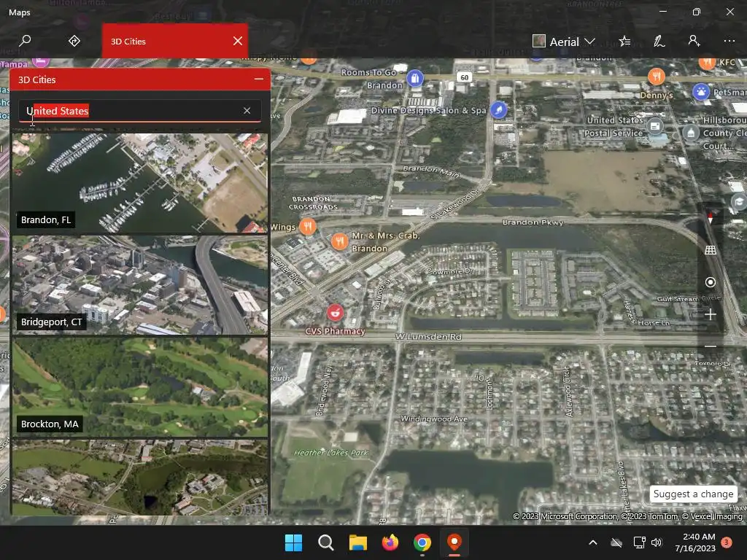The width and height of the screenshot is (747, 560).
Task: Click the Brandon Pkwy road label
Action: point(533,222)
